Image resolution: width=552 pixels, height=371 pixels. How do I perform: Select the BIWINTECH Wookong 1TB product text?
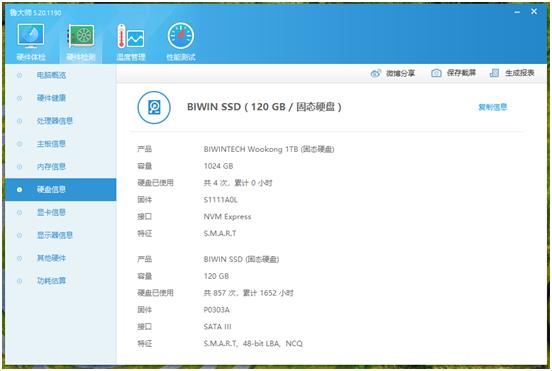pos(269,149)
